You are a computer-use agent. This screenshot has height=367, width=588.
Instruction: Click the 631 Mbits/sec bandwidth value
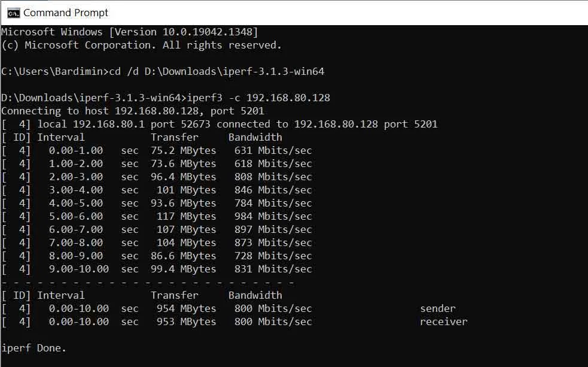coord(273,150)
